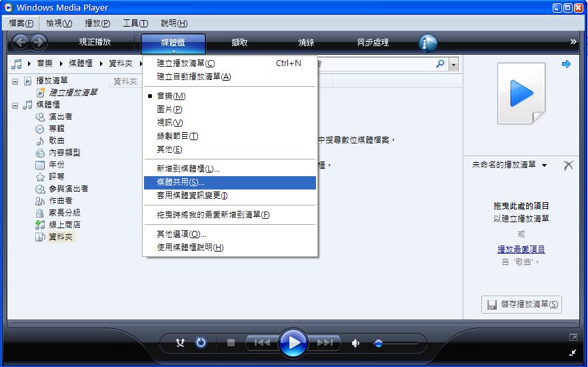Click the Stop button
Viewport: 588px width, 367px height.
[x=231, y=342]
